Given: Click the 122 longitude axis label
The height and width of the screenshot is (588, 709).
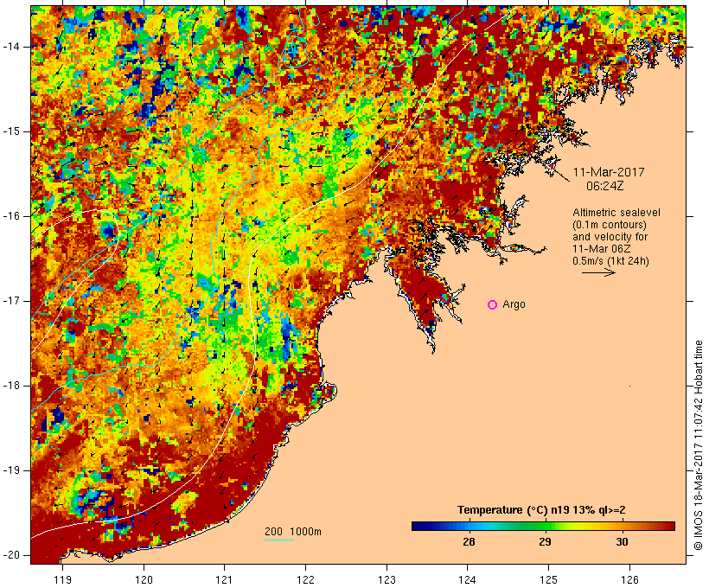Looking at the screenshot, I should pyautogui.click(x=305, y=579).
